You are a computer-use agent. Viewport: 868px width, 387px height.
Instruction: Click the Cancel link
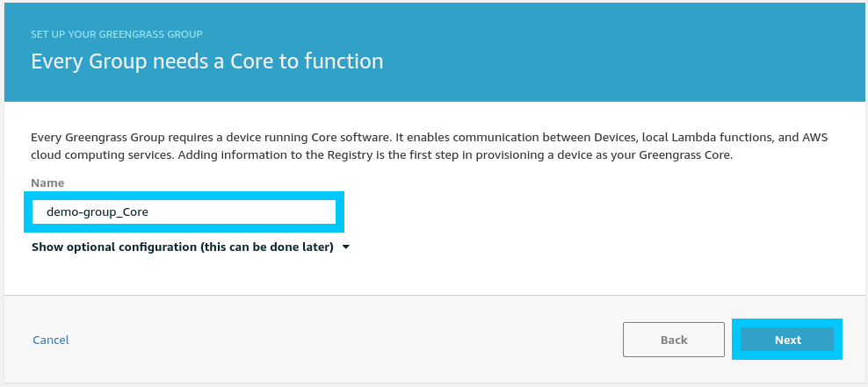[x=51, y=340]
